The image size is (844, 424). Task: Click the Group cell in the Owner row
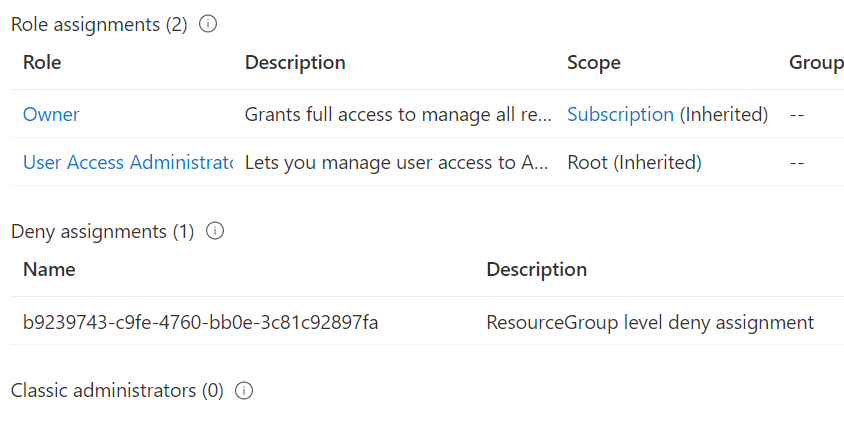[x=797, y=114]
